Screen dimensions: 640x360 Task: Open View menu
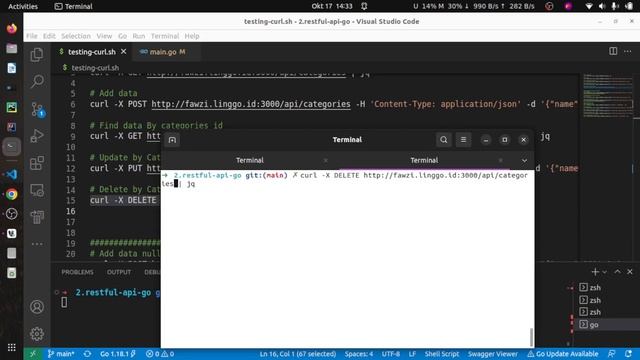[x=104, y=36]
